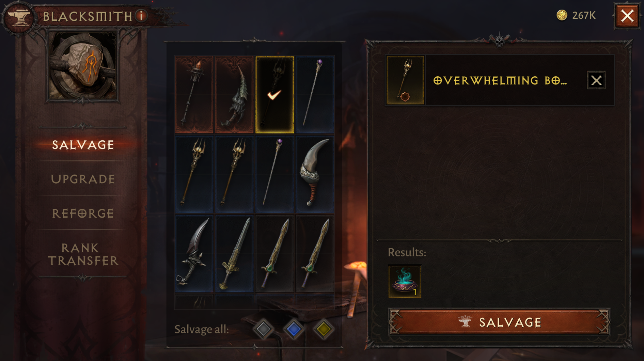
Task: Select the curved claw blade in top row
Action: (x=234, y=94)
